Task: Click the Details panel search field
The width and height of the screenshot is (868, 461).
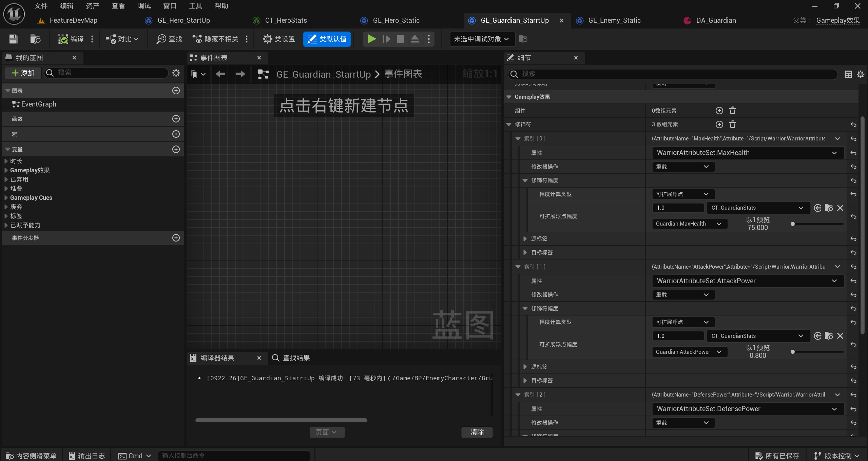Action: 673,74
